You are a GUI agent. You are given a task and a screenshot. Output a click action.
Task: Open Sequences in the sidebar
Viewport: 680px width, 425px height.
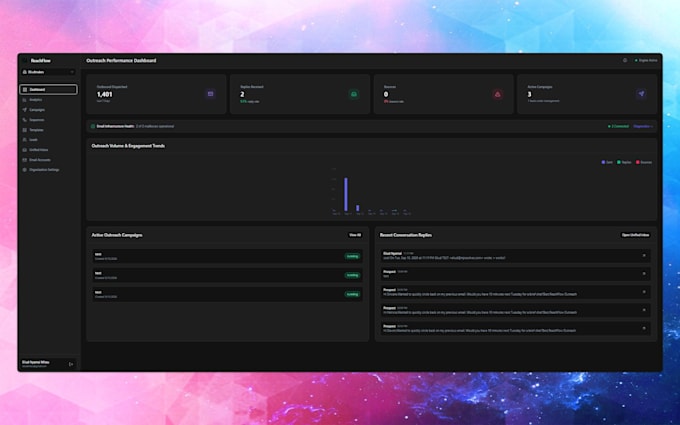click(49, 120)
